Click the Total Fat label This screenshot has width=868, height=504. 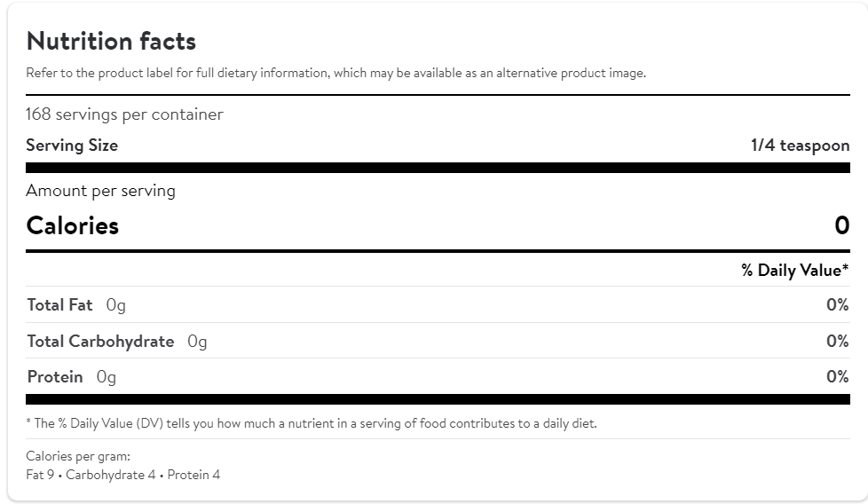coord(59,305)
